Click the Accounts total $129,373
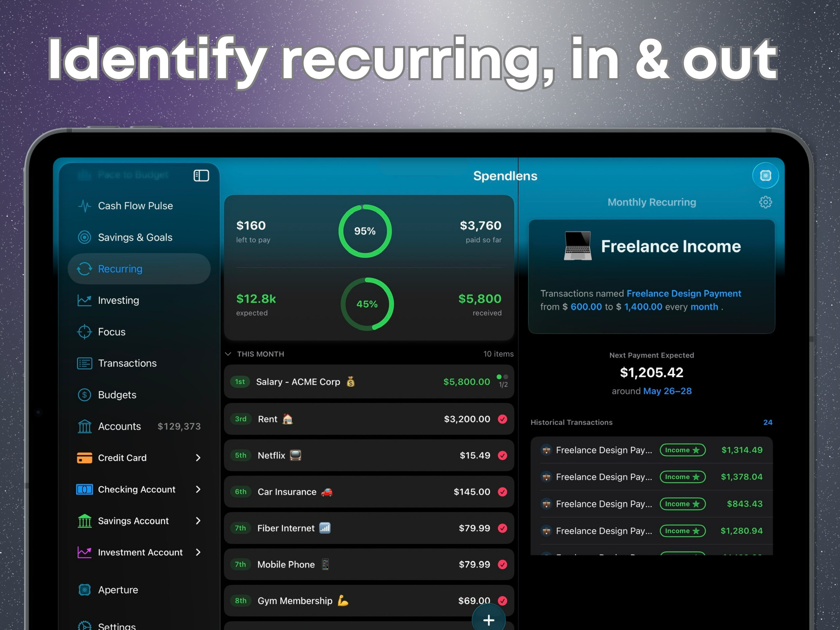The height and width of the screenshot is (630, 840). click(x=179, y=426)
